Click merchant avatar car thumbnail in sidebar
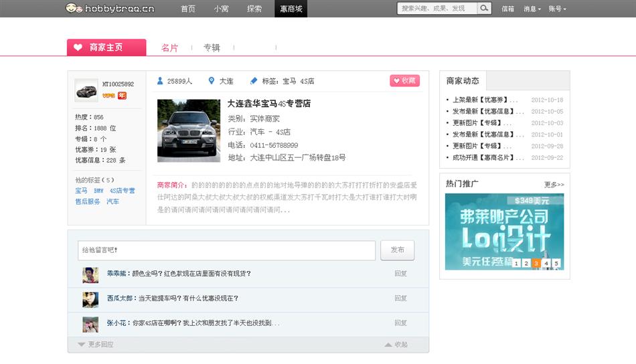The image size is (636, 364). click(86, 90)
